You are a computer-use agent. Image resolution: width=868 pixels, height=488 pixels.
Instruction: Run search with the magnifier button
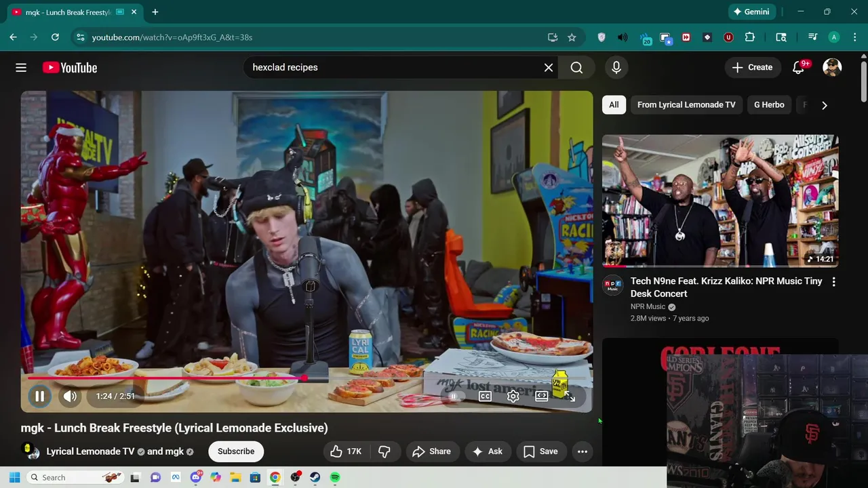pos(576,68)
